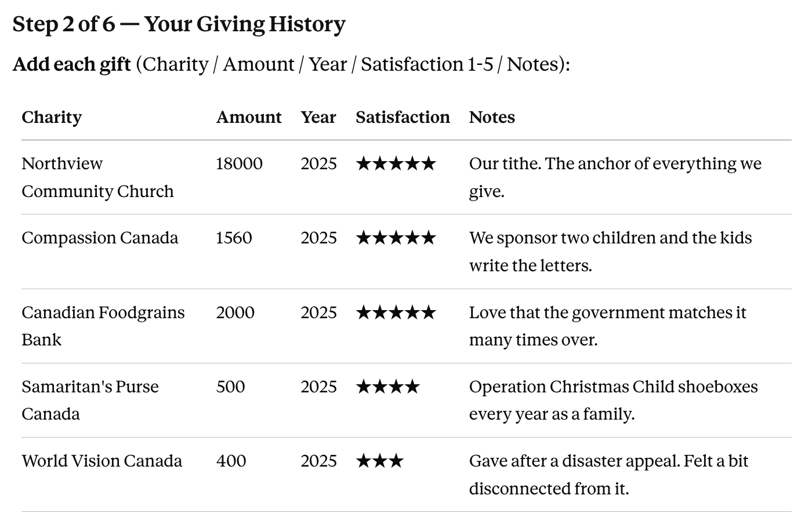
Task: Click World Vision three-star rating
Action: [379, 461]
